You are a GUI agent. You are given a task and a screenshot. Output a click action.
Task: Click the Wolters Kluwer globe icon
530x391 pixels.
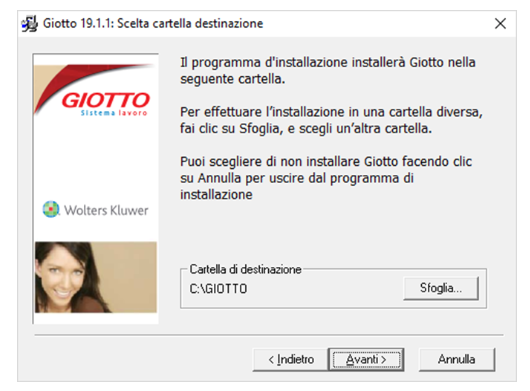(51, 210)
